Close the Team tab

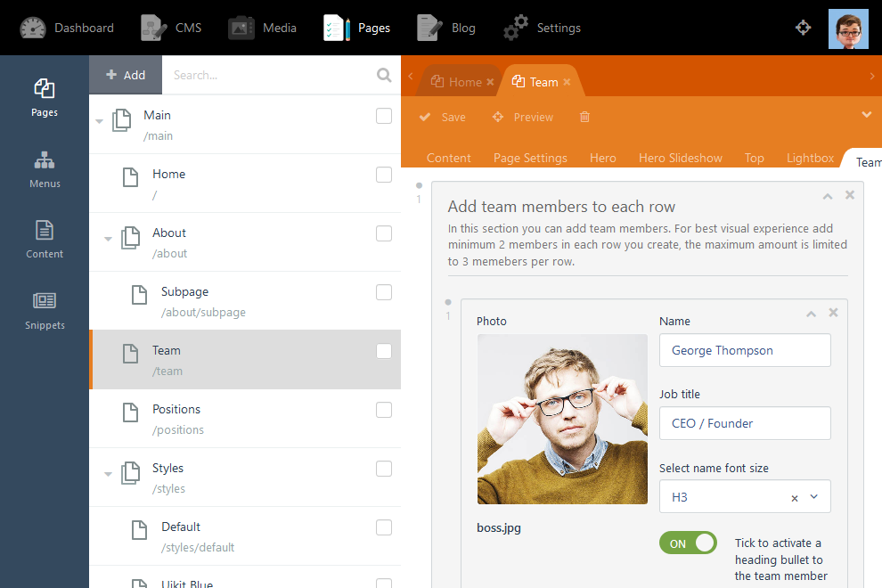tap(567, 82)
